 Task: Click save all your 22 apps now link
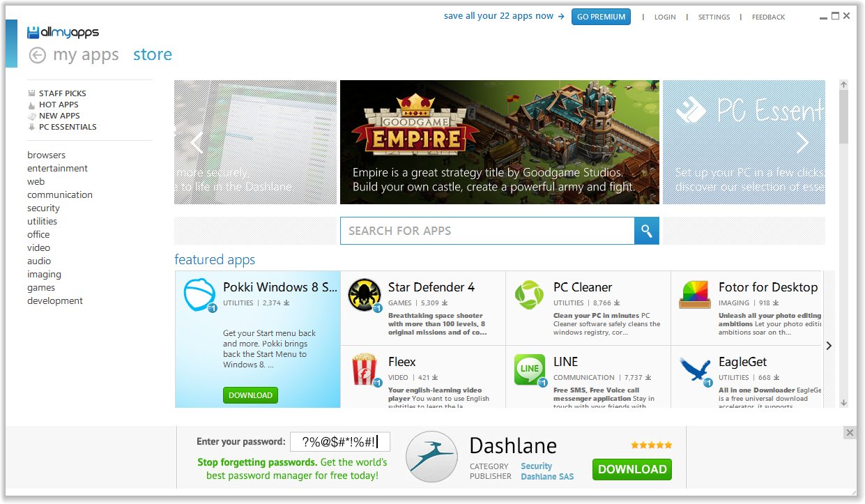coord(504,16)
